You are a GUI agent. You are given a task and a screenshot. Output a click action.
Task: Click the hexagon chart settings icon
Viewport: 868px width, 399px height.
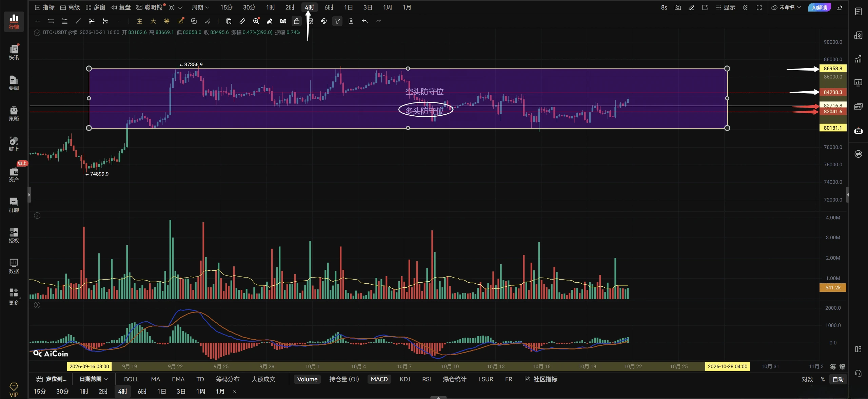tap(746, 7)
